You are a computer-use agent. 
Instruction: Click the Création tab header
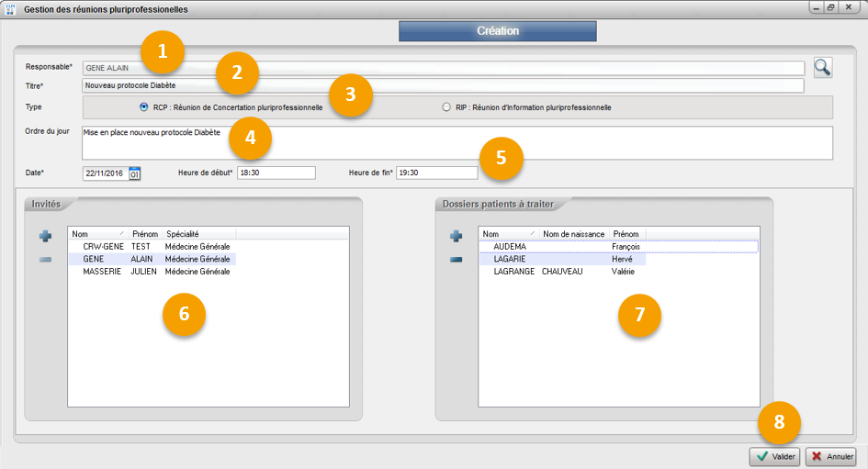click(498, 31)
